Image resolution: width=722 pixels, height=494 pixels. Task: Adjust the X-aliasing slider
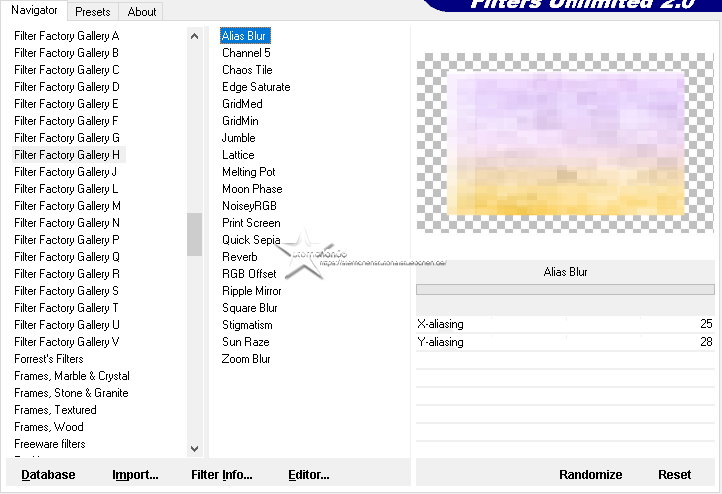coord(565,324)
